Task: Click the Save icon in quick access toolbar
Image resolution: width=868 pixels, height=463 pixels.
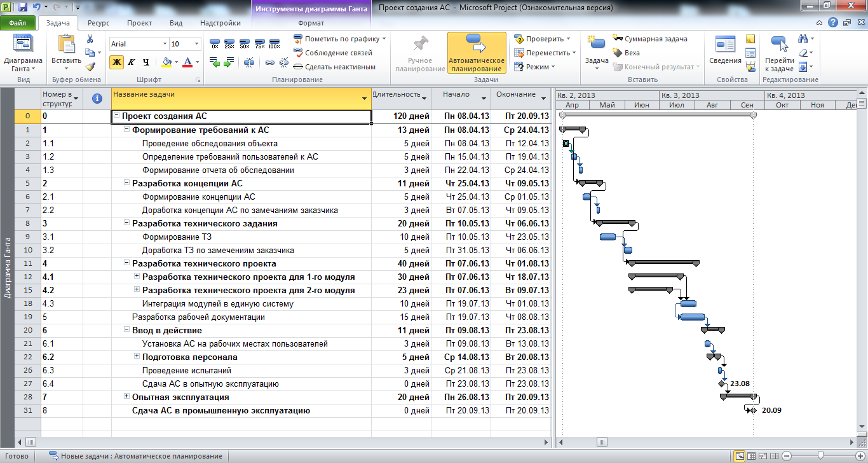Action: pos(23,8)
